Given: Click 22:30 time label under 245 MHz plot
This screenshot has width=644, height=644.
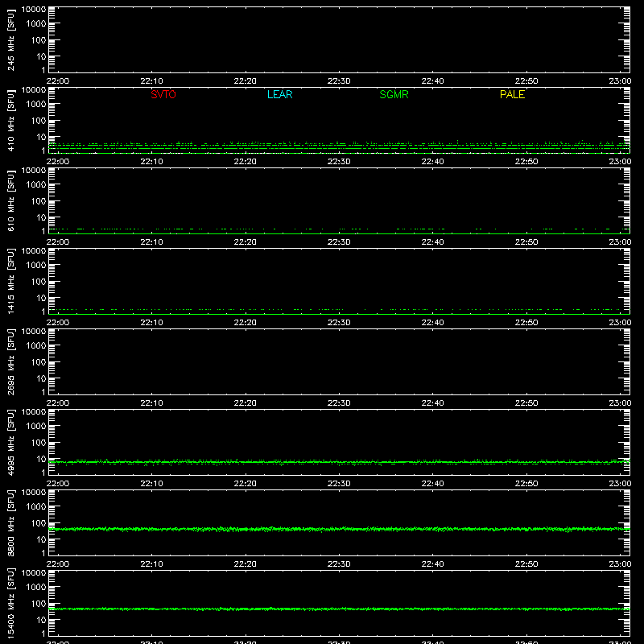Looking at the screenshot, I should [x=339, y=81].
